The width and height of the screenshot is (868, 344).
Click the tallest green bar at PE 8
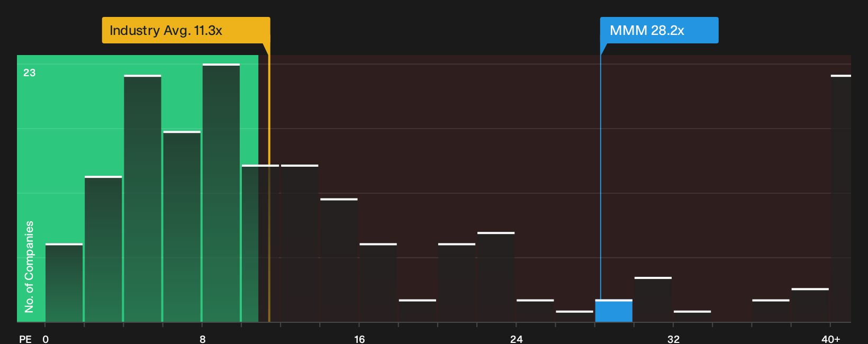pyautogui.click(x=221, y=193)
